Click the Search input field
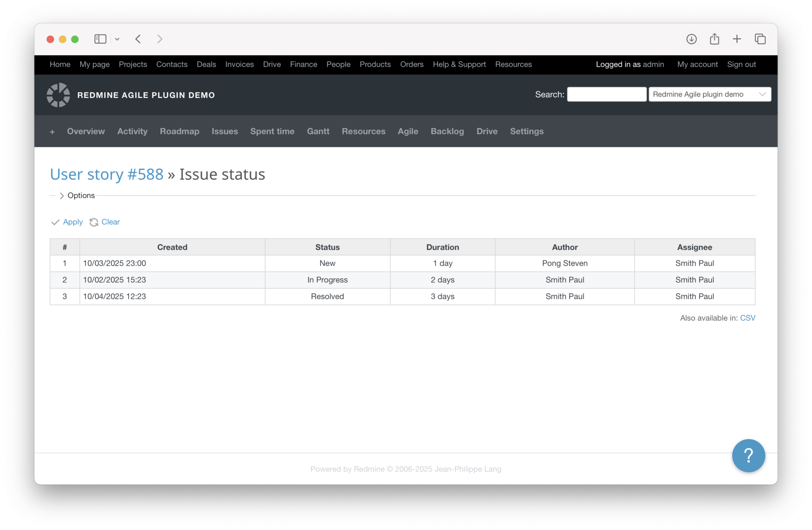This screenshot has height=530, width=812. pyautogui.click(x=606, y=94)
